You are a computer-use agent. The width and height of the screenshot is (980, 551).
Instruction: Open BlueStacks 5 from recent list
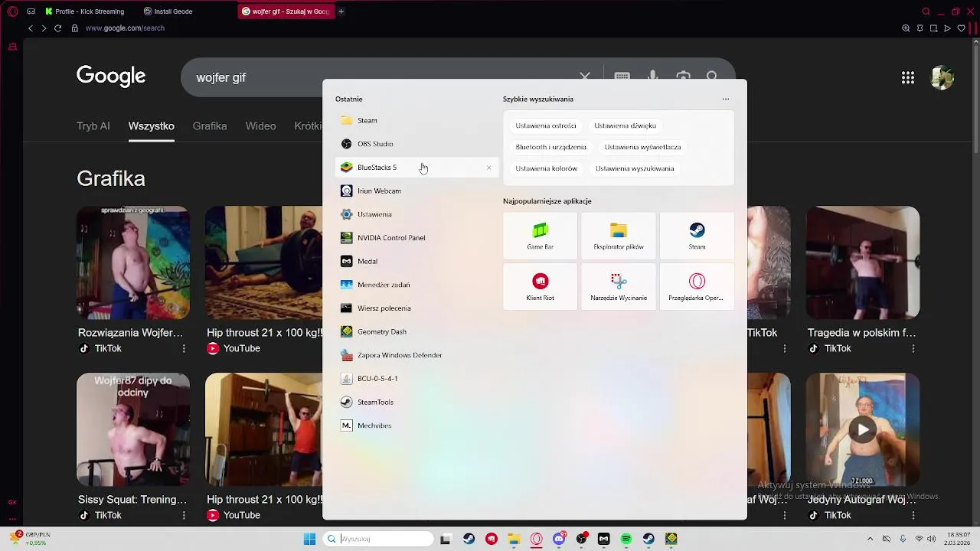(x=417, y=168)
